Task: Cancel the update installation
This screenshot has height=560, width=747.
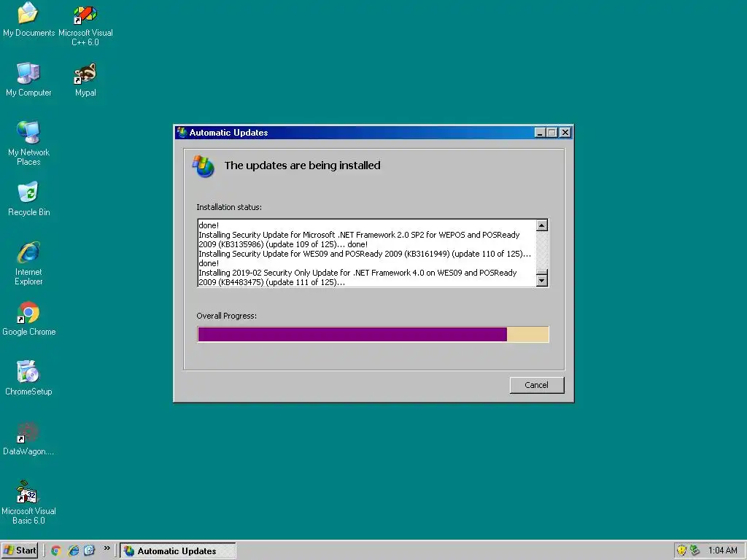Action: 537,385
